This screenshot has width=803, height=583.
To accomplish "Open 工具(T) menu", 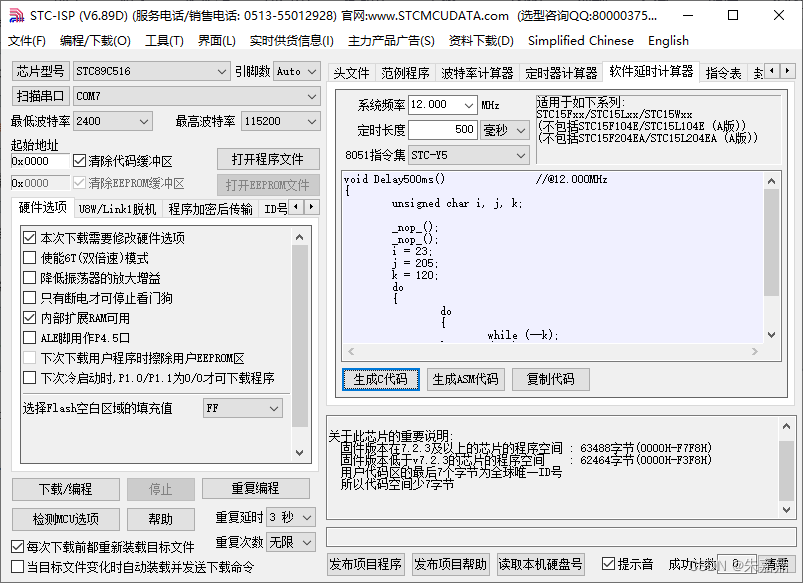I will 164,40.
